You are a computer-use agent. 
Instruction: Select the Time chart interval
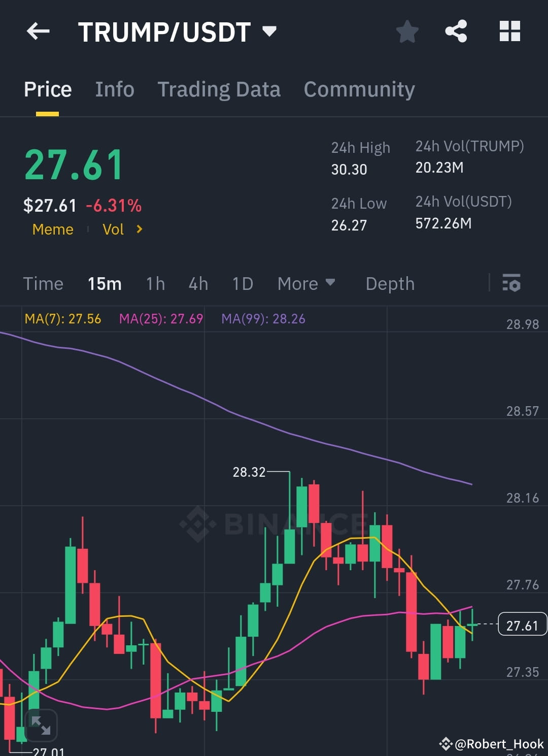point(43,284)
